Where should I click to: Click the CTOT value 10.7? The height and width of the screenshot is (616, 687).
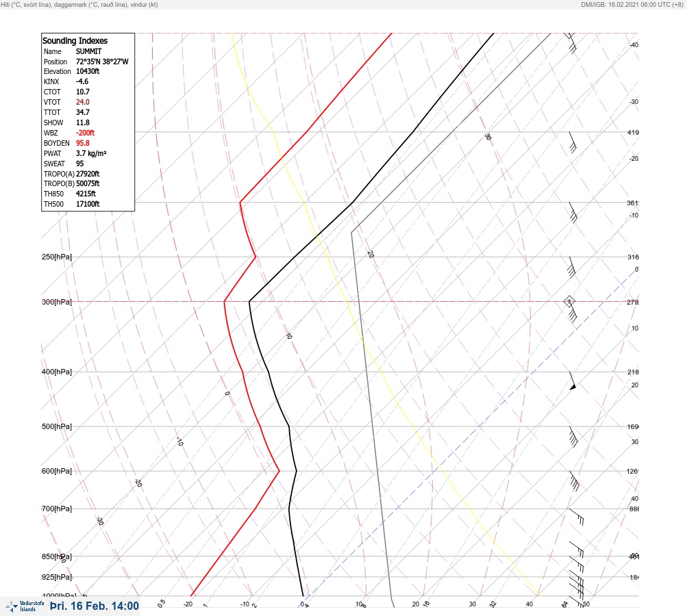[x=82, y=92]
